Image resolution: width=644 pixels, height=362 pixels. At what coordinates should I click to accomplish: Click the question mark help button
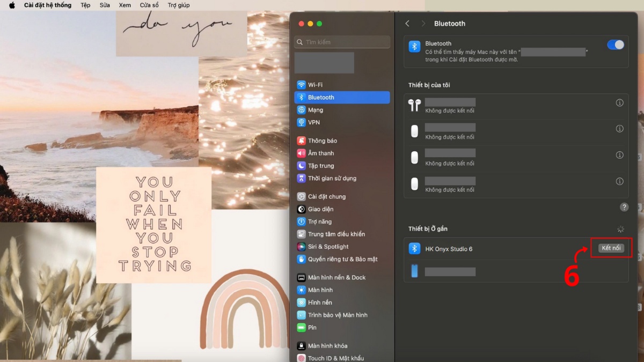pos(624,206)
